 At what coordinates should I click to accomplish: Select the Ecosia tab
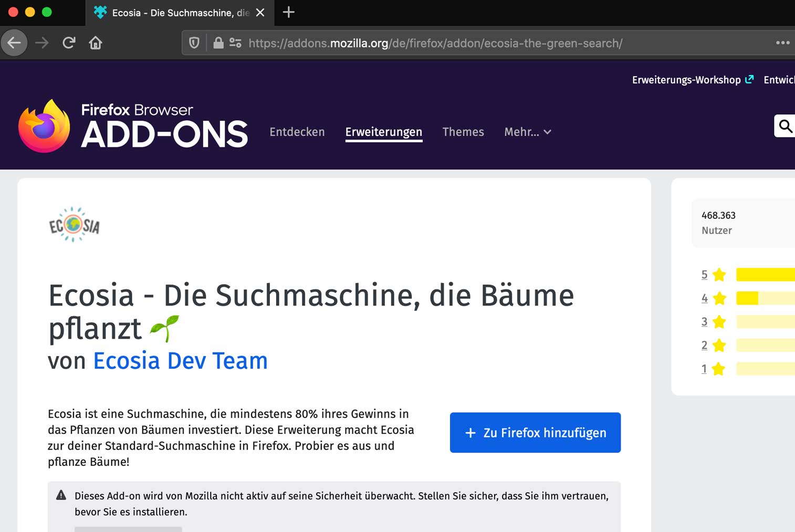tap(180, 13)
